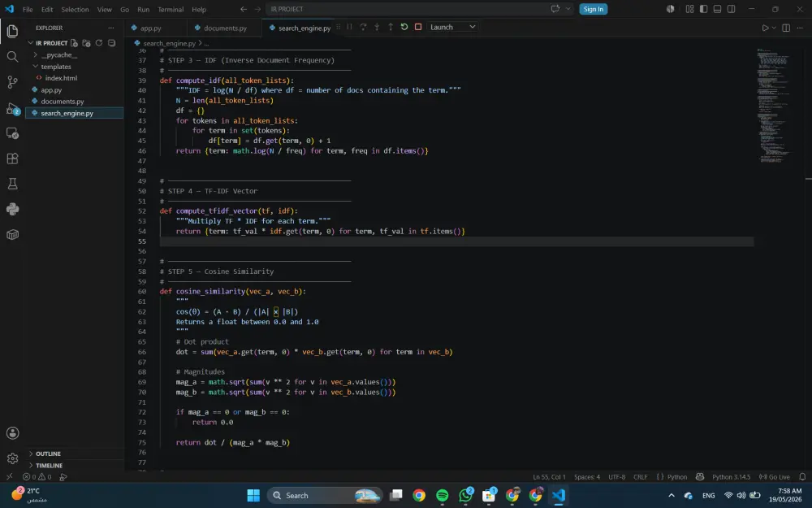Refresh the Explorer file tree
The image size is (812, 508).
pos(99,43)
